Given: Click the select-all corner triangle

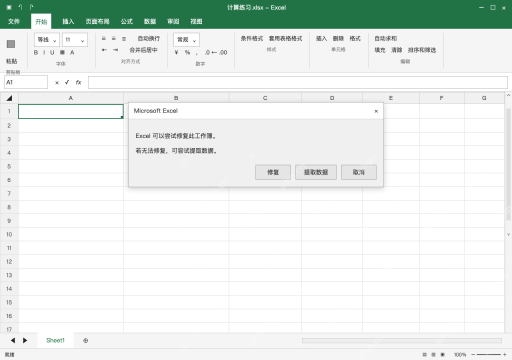Looking at the screenshot, I should (x=9, y=98).
